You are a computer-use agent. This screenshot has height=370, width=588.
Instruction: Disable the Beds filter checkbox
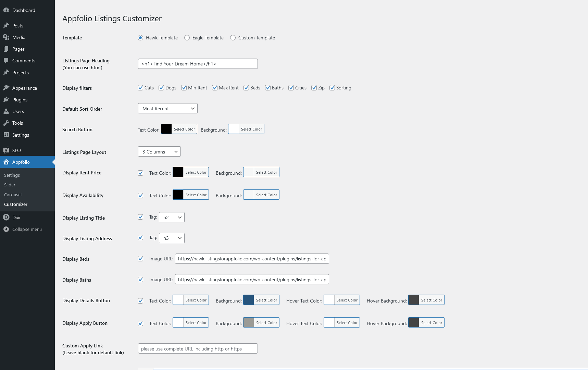(246, 88)
